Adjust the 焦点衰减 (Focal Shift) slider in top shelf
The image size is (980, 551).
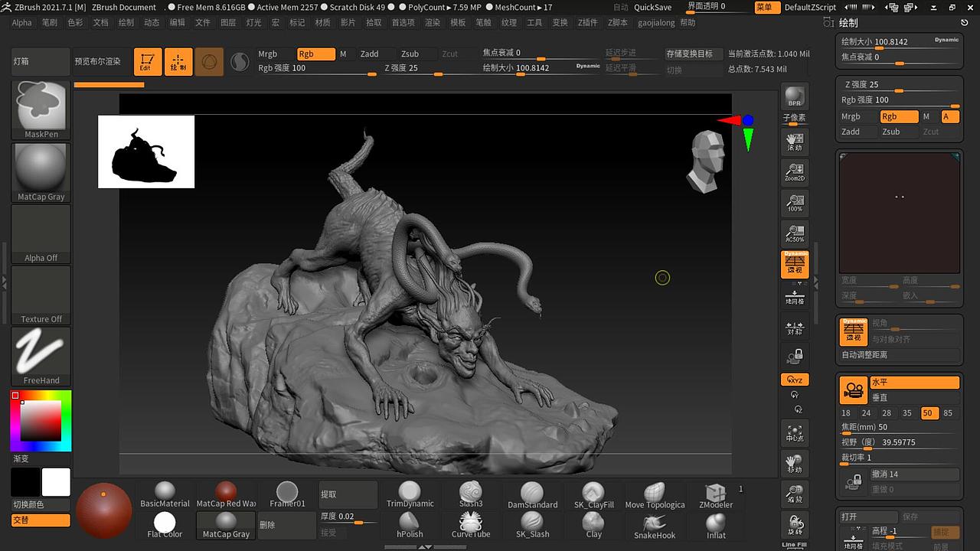pos(541,54)
